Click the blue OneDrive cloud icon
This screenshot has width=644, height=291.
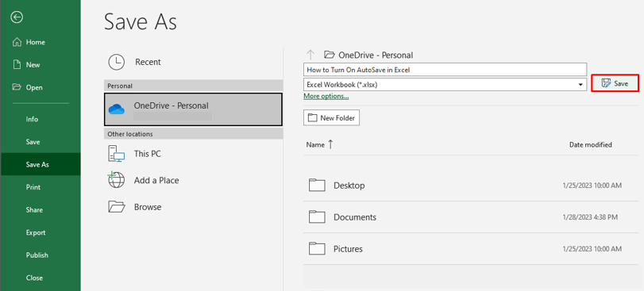(116, 109)
